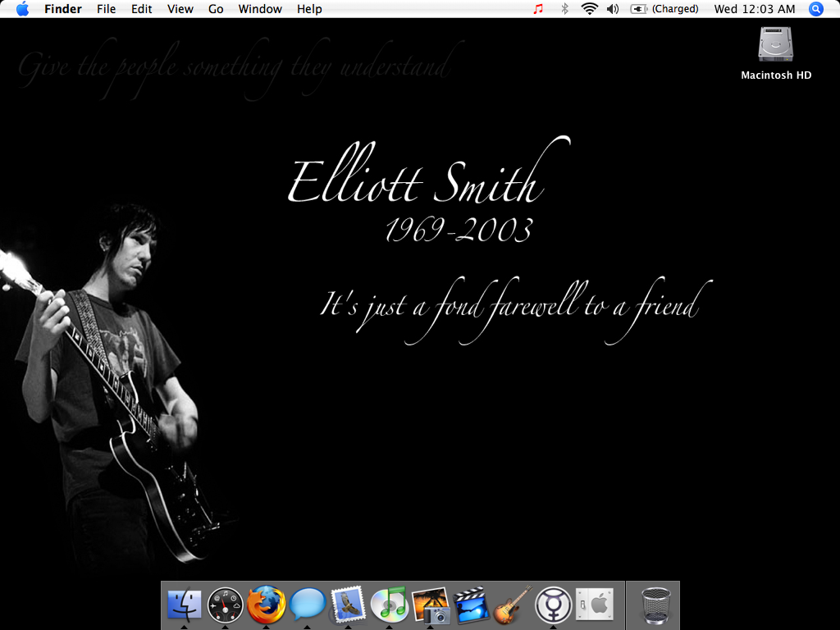This screenshot has height=630, width=840.
Task: Open iChat speech bubble icon
Action: coord(308,604)
